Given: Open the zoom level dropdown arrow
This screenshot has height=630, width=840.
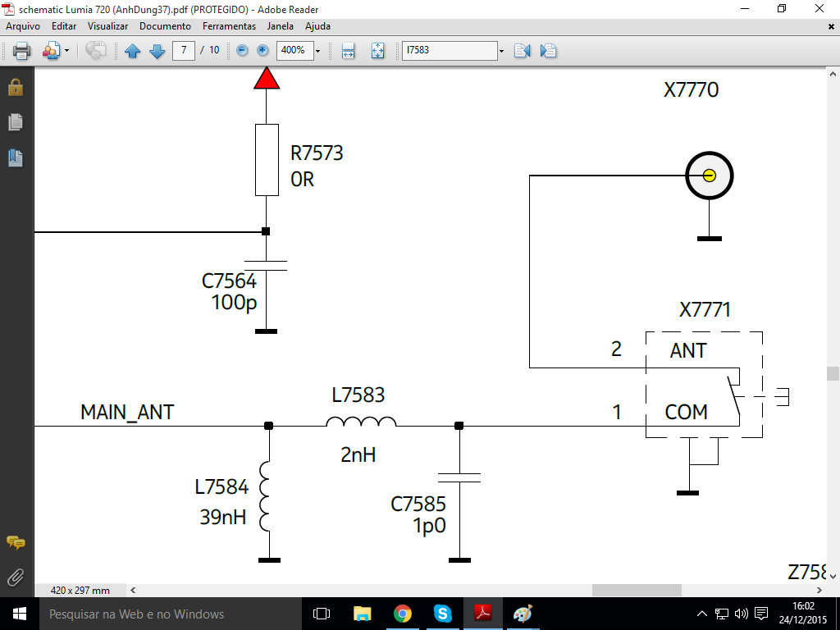Looking at the screenshot, I should click(317, 51).
